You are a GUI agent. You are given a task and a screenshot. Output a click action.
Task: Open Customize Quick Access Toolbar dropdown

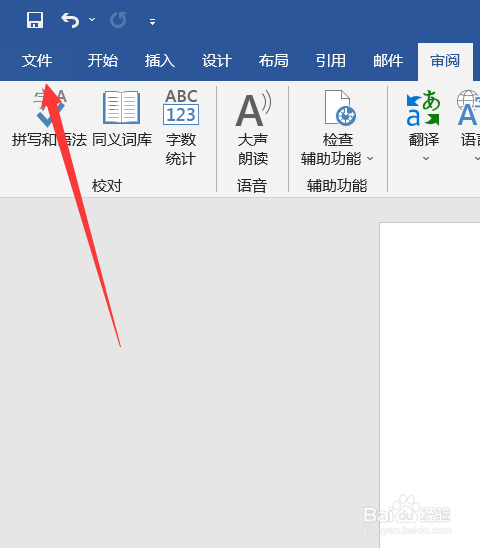pos(152,22)
